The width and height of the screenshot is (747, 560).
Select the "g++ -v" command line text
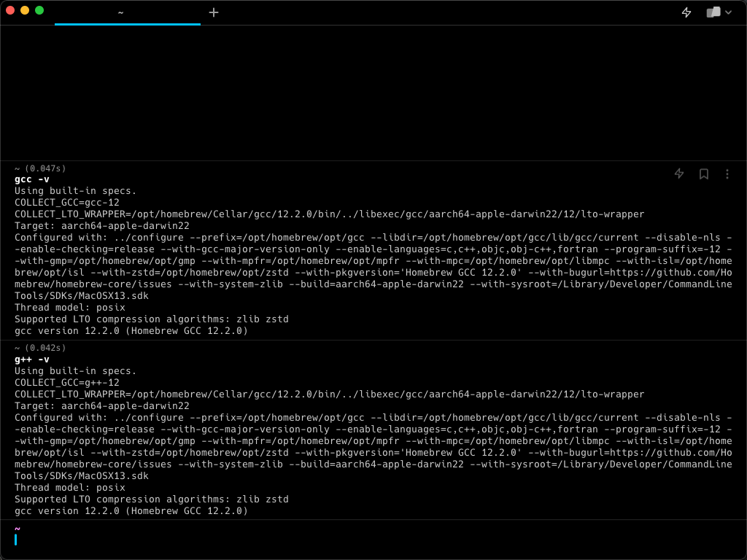[x=32, y=359]
